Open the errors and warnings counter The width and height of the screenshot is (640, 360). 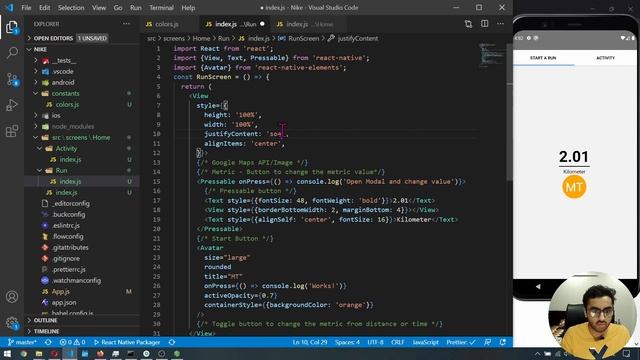[72, 342]
